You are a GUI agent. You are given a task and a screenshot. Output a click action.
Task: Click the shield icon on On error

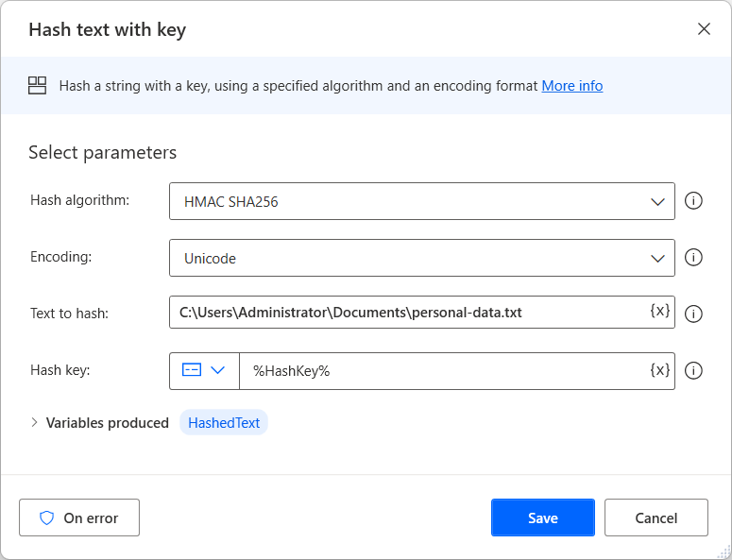46,518
